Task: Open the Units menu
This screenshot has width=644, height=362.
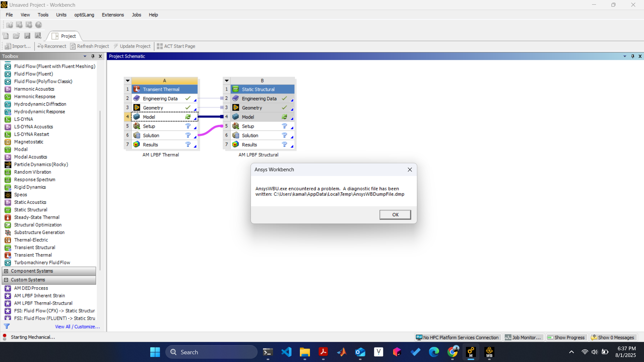Action: [61, 15]
